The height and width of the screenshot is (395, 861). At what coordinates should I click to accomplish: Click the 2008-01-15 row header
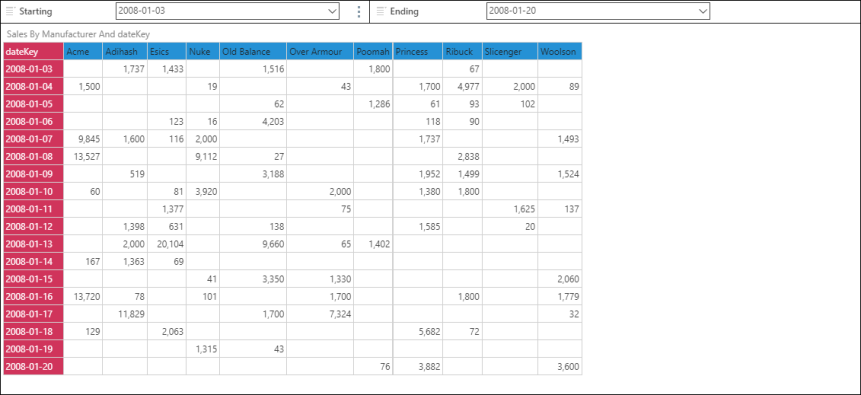(33, 279)
